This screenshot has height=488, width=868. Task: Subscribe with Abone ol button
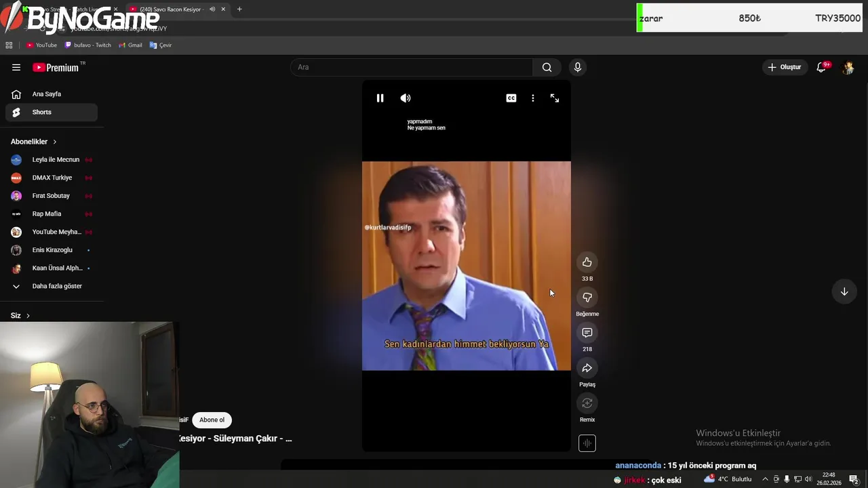[212, 420]
